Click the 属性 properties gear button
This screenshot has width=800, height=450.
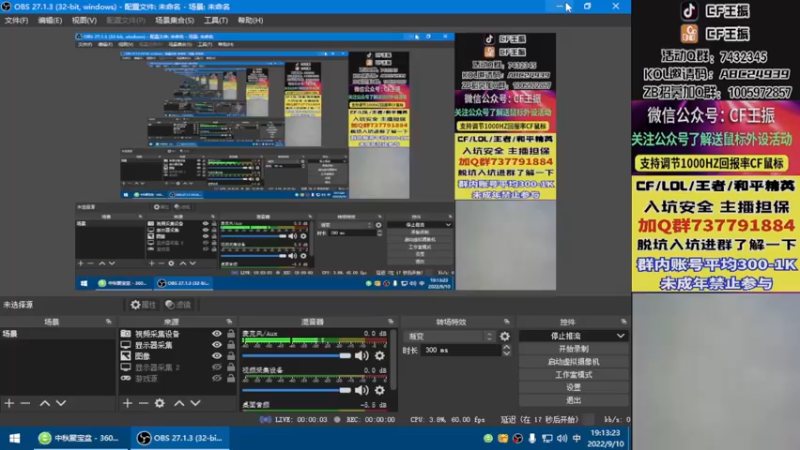click(x=143, y=305)
